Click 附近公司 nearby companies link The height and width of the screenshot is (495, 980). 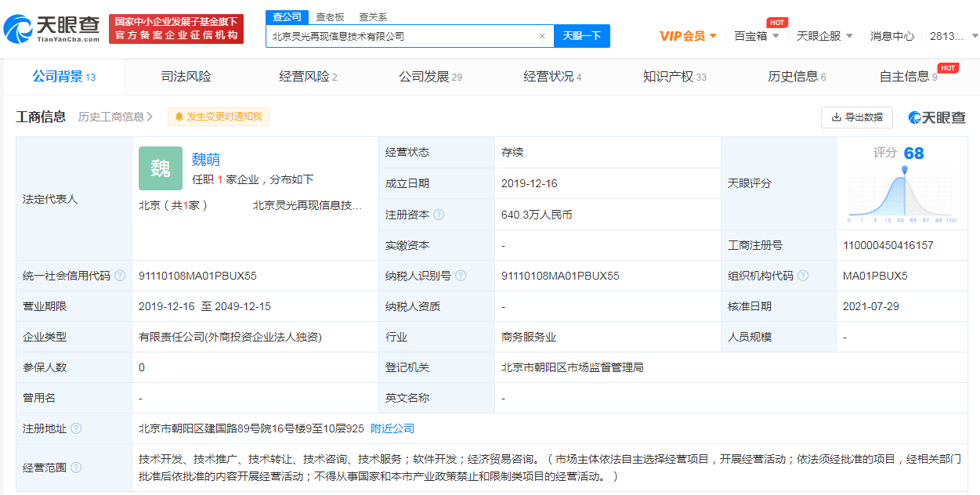click(x=392, y=429)
